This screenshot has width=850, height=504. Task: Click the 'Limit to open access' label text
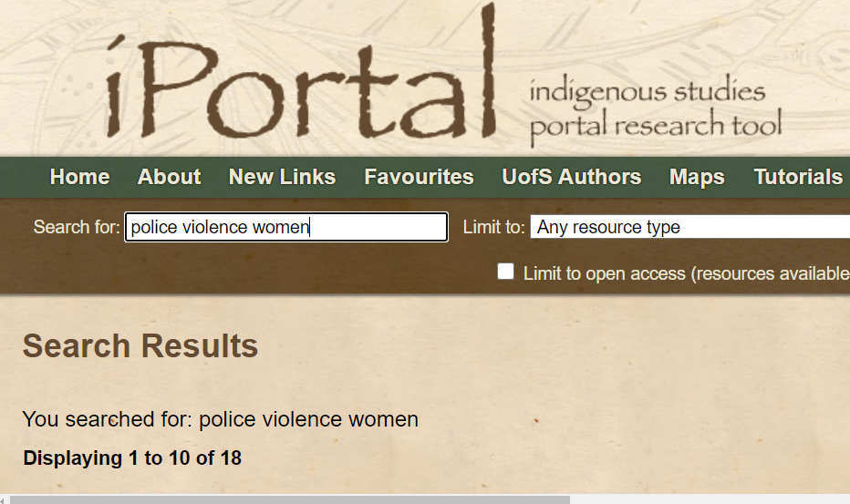686,273
